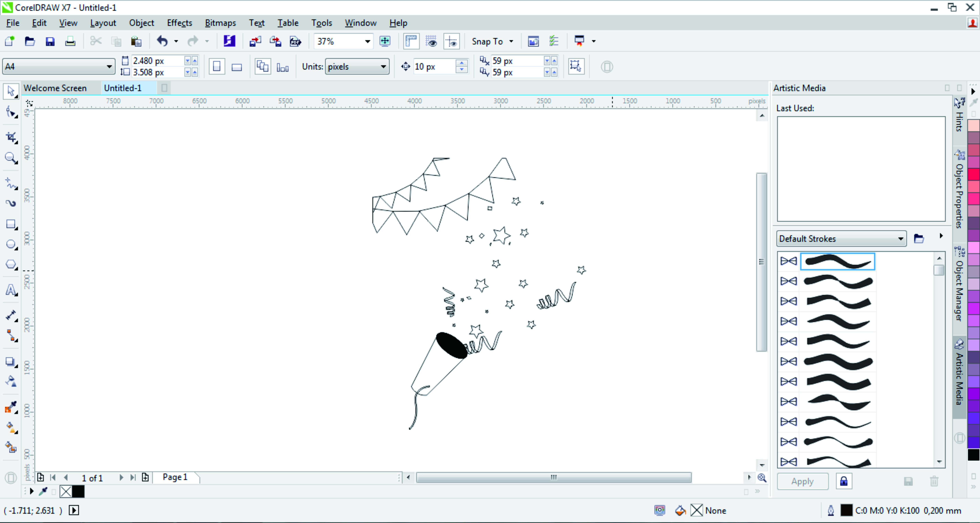Click the Apply button
Screen dimensions: 980x523
[802, 481]
